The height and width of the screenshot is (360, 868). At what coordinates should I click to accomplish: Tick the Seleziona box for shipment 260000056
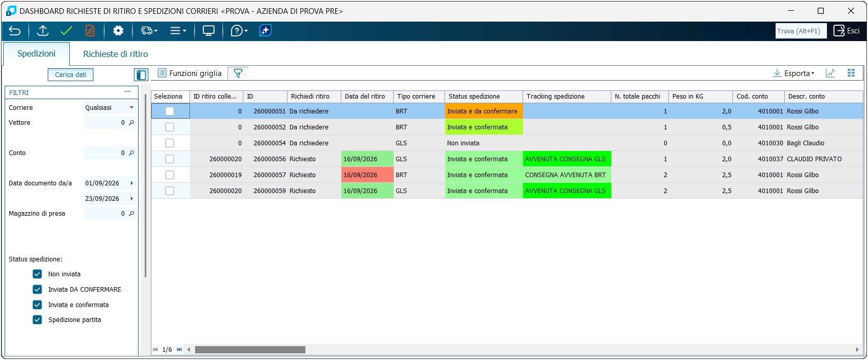170,159
